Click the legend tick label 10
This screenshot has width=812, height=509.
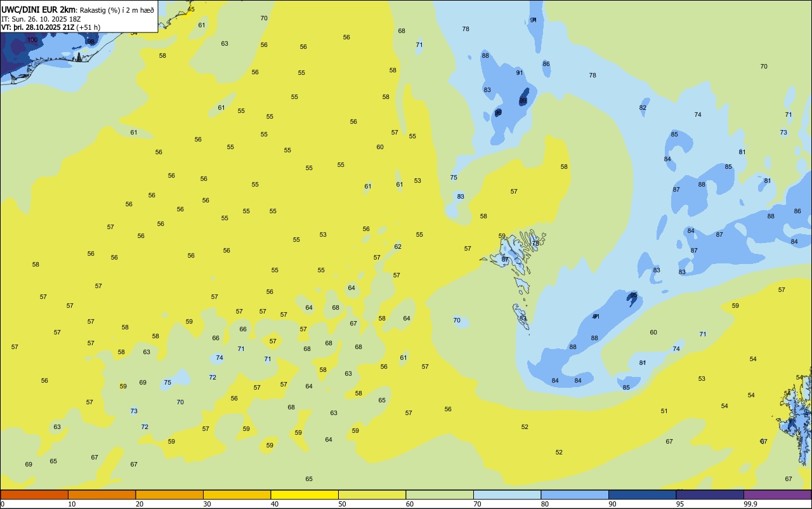point(72,504)
